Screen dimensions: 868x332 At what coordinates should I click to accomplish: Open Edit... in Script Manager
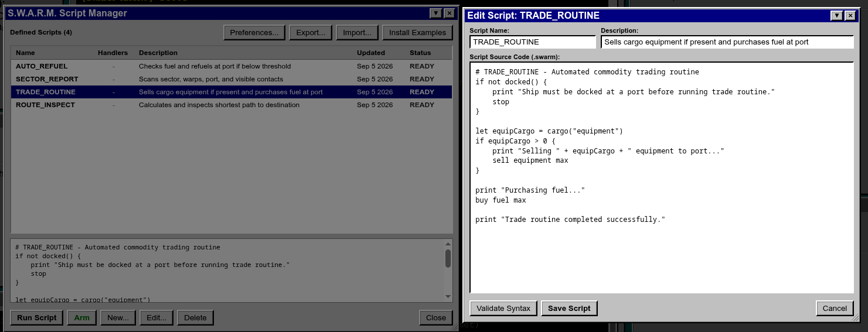pos(156,317)
